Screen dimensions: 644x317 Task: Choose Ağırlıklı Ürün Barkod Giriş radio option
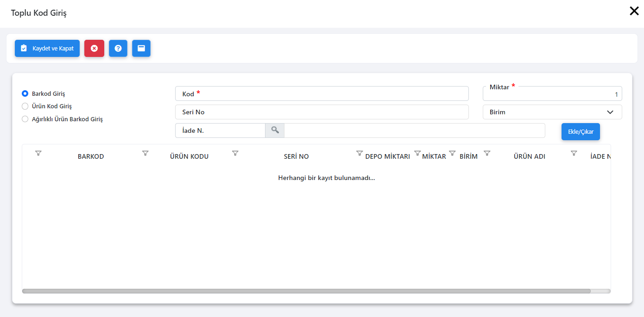[25, 119]
